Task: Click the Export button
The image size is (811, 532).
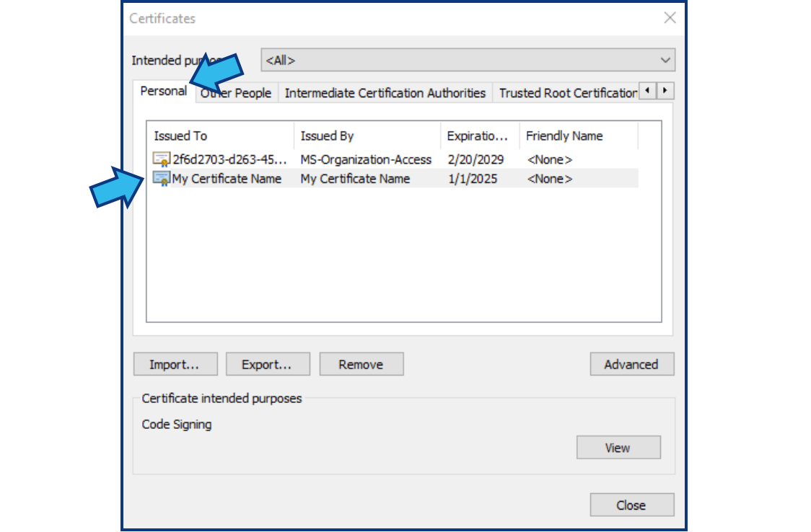Action: coord(268,364)
